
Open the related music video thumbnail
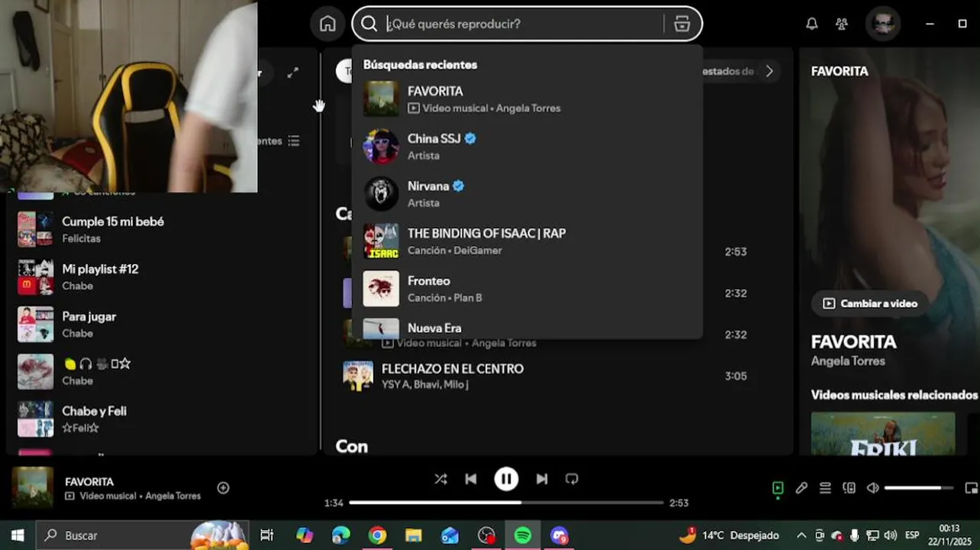click(x=883, y=434)
